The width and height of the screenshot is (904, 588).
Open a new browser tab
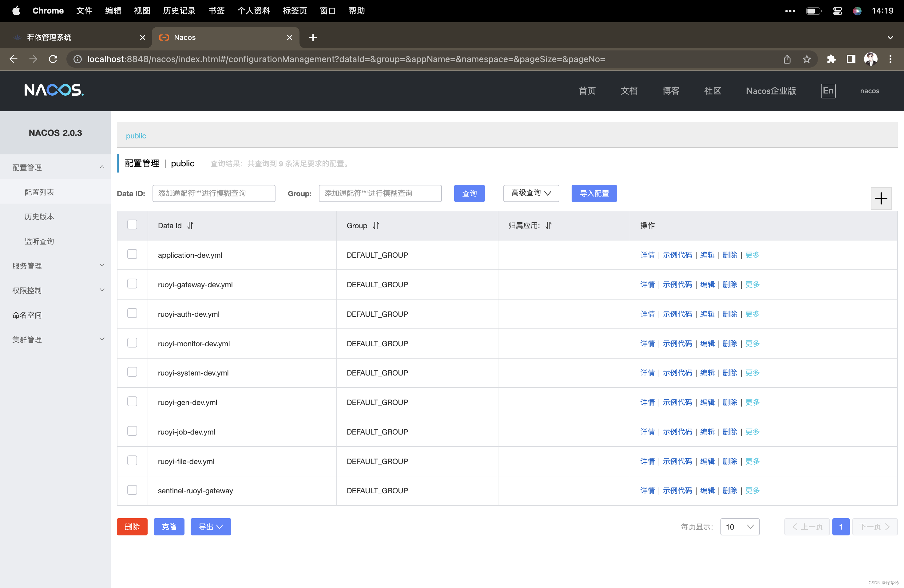coord(313,37)
